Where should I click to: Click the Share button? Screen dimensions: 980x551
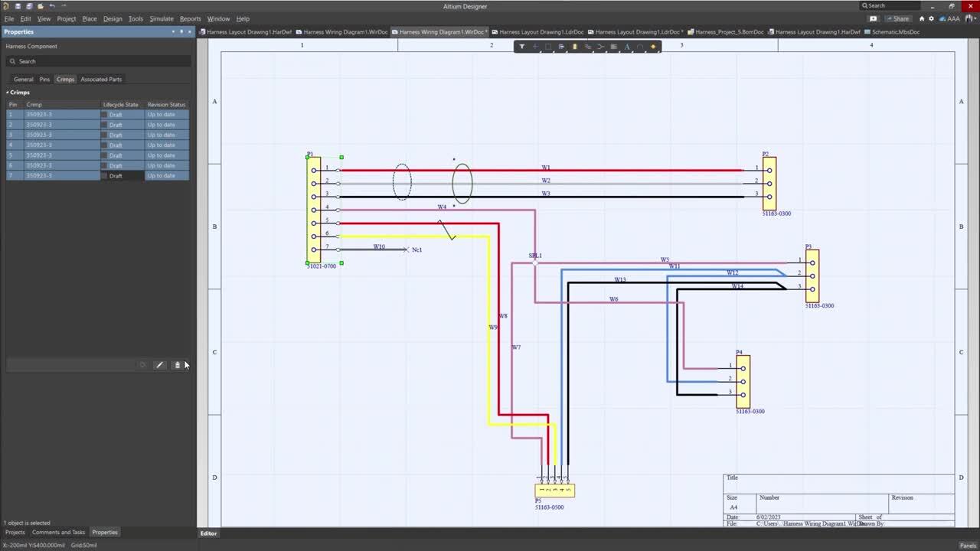point(899,18)
